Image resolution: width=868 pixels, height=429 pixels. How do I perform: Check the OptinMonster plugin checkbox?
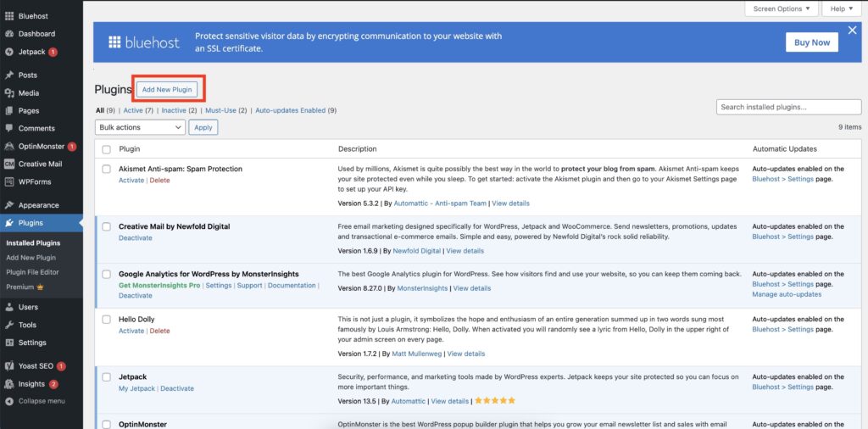coord(106,425)
